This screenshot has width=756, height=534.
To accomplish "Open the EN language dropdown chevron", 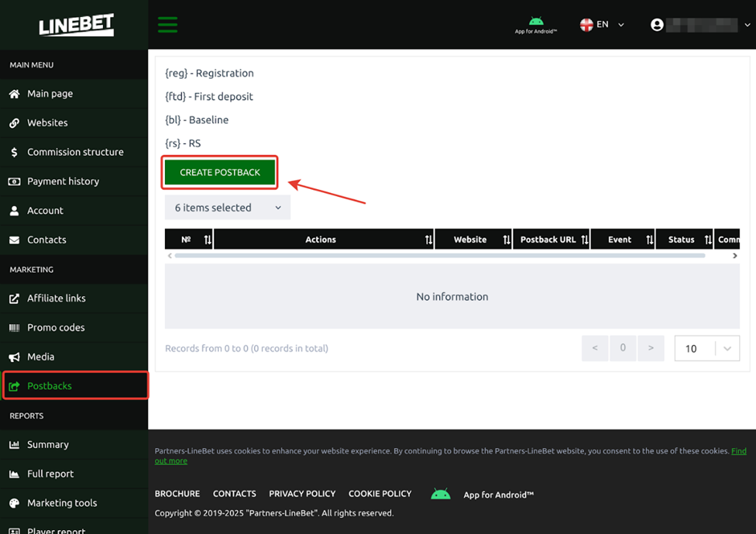I will coord(621,25).
